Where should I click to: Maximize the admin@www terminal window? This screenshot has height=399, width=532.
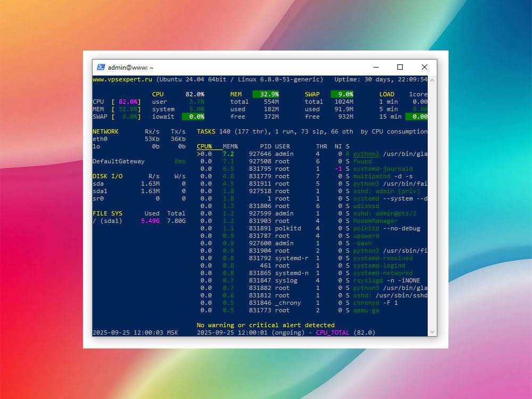point(400,67)
